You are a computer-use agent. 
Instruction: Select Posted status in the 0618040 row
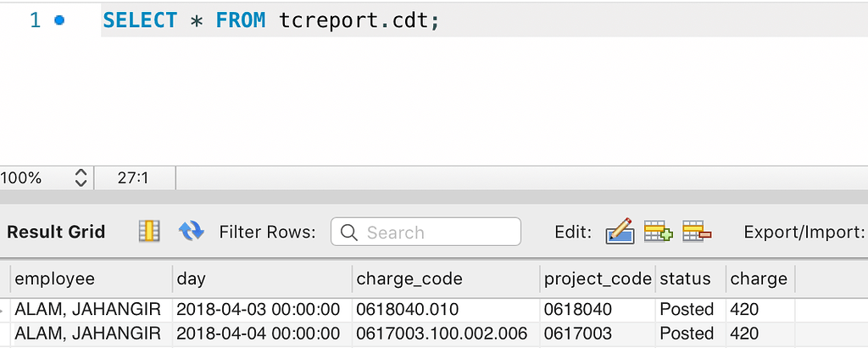coord(691,309)
